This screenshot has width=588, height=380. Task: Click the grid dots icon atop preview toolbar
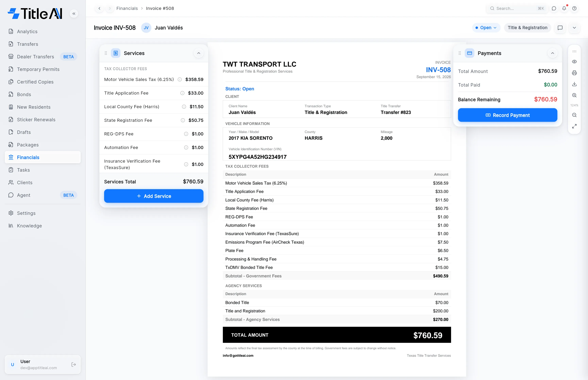(x=574, y=52)
